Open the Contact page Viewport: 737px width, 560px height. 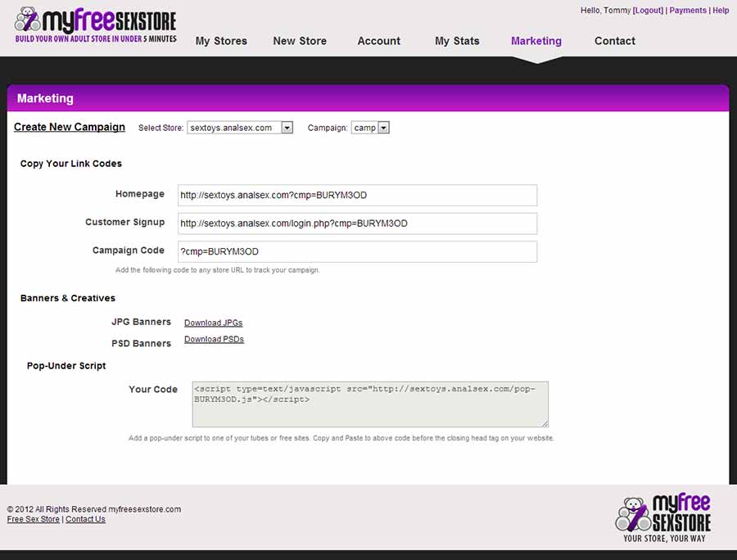click(x=615, y=41)
